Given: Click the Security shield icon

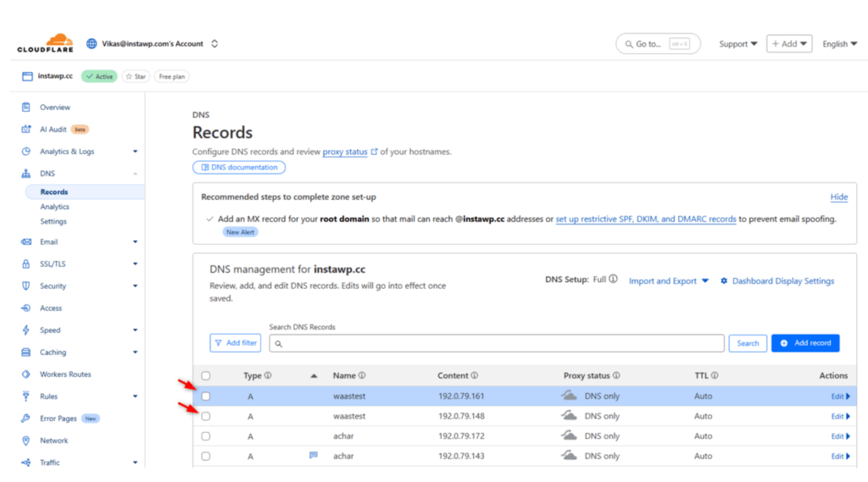Looking at the screenshot, I should (x=26, y=285).
